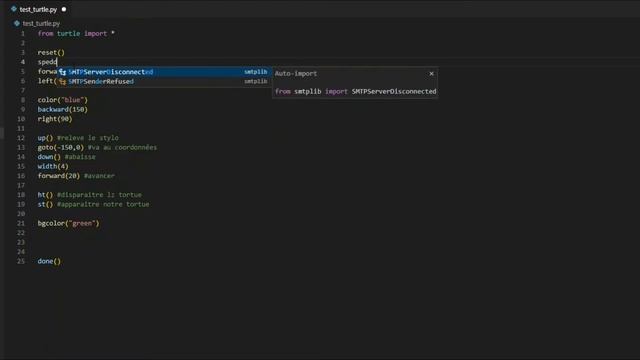Click up() on line 12
The width and height of the screenshot is (640, 360).
(45, 138)
